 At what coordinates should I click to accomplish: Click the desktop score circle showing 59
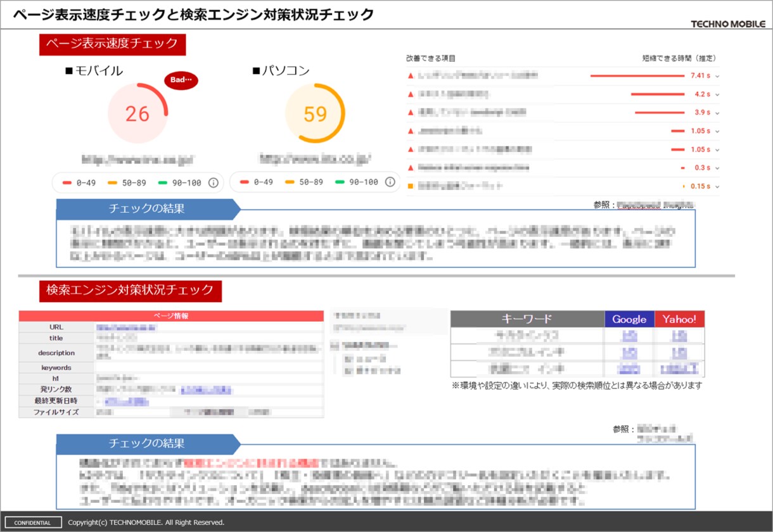tap(315, 114)
